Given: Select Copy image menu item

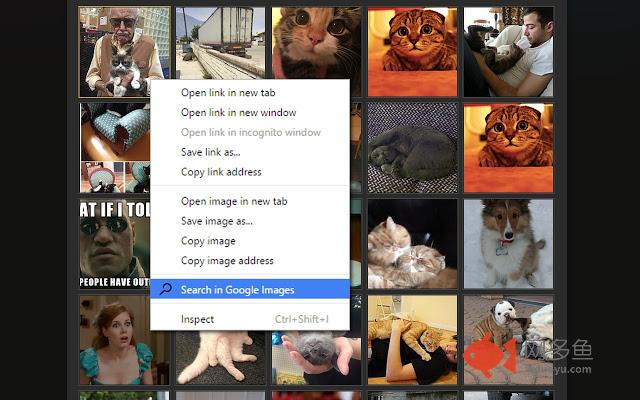Looking at the screenshot, I should pyautogui.click(x=208, y=241).
